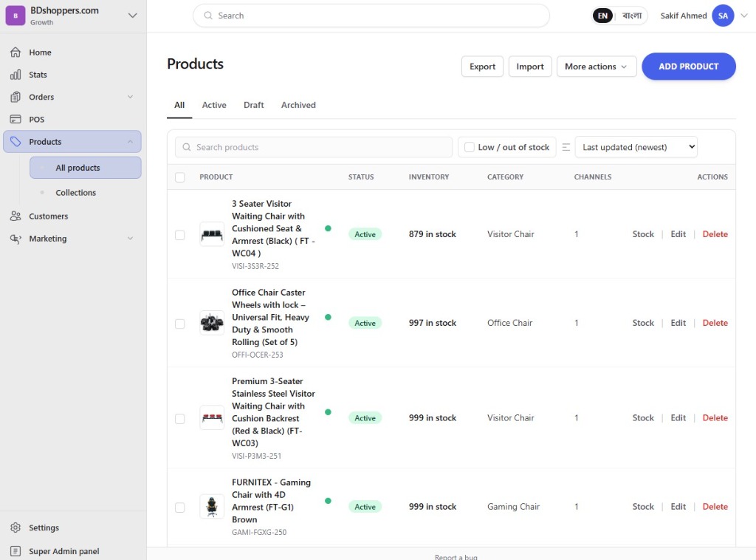Image resolution: width=756 pixels, height=560 pixels.
Task: Tick the Low / out of stock checkbox
Action: coord(469,147)
